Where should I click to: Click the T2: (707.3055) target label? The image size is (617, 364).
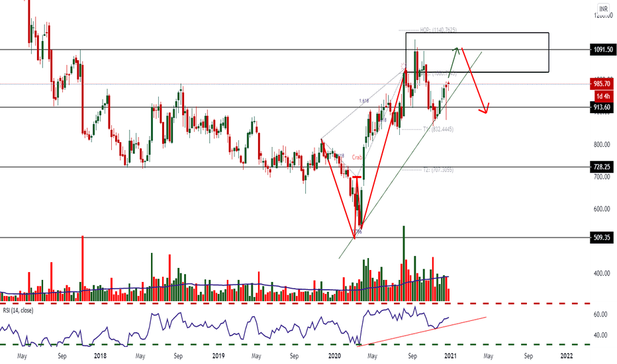coord(438,170)
